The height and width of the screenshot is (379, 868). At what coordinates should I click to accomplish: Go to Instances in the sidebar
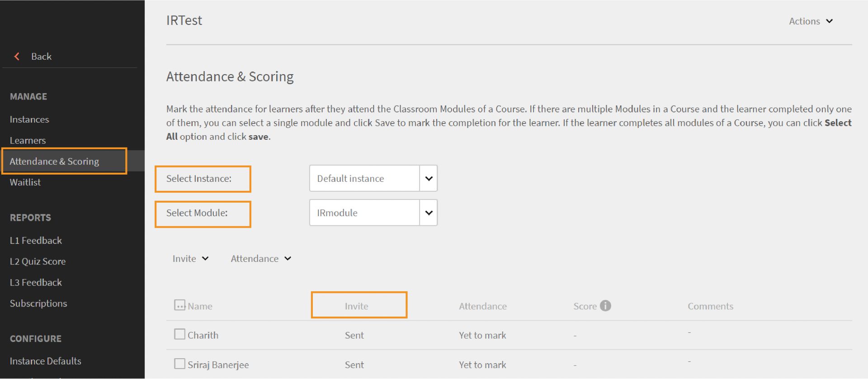(29, 119)
